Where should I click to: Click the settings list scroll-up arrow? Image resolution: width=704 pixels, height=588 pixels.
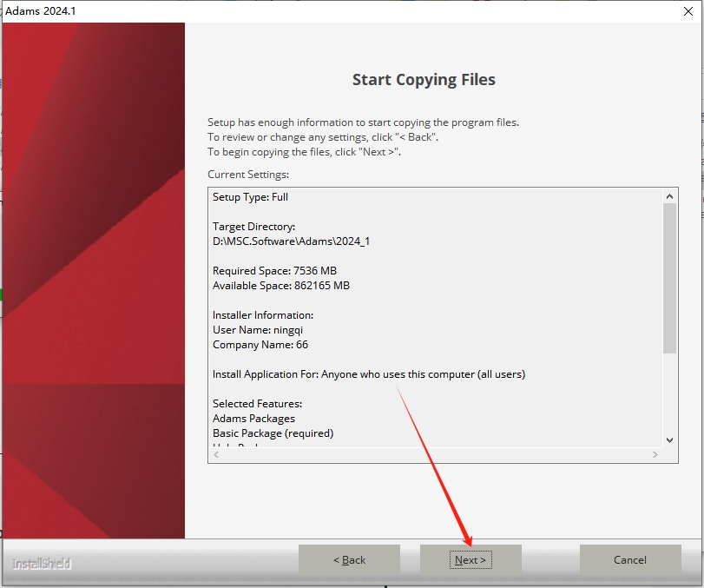[x=669, y=196]
